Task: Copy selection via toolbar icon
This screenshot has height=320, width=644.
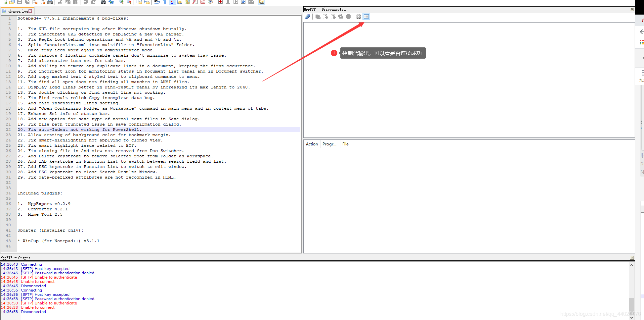Action: click(x=68, y=2)
